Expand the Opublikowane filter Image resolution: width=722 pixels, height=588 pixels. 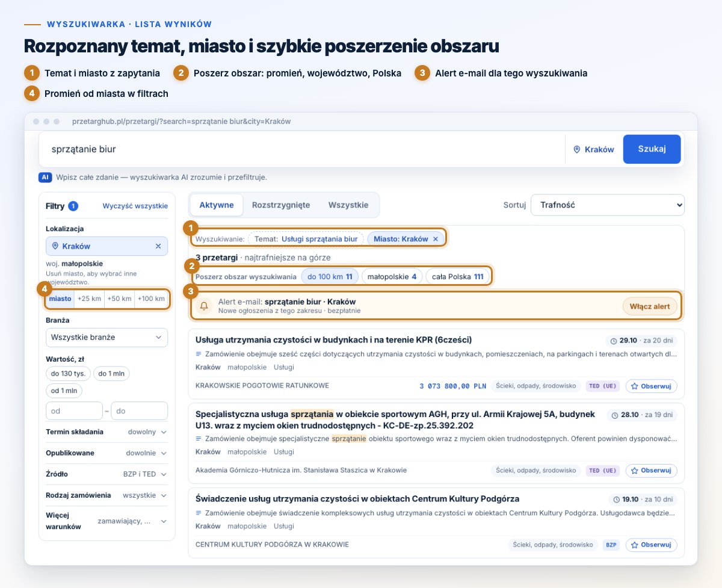[106, 453]
